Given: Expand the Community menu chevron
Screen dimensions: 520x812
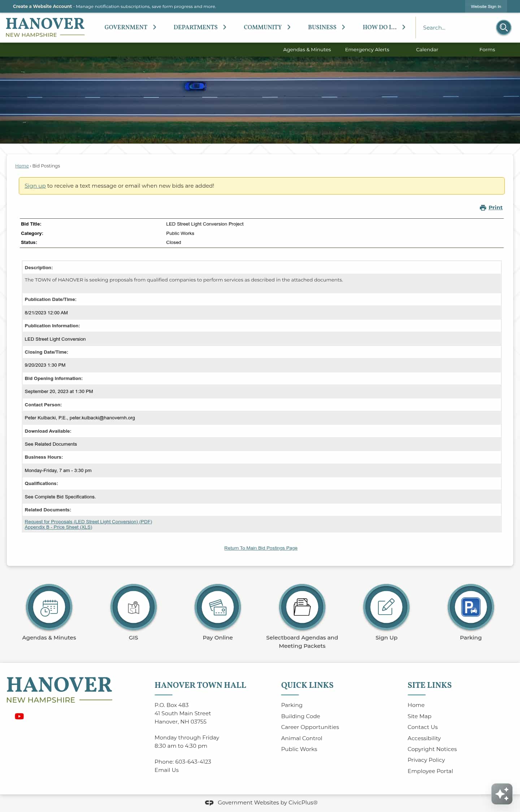Looking at the screenshot, I should [289, 27].
